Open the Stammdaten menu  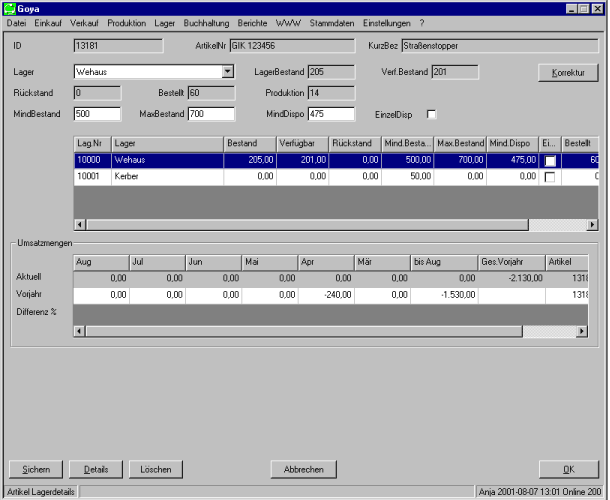click(332, 23)
